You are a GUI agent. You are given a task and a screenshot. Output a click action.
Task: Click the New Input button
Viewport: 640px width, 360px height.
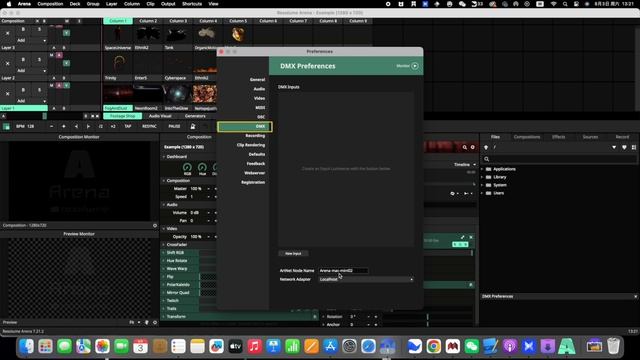click(293, 253)
